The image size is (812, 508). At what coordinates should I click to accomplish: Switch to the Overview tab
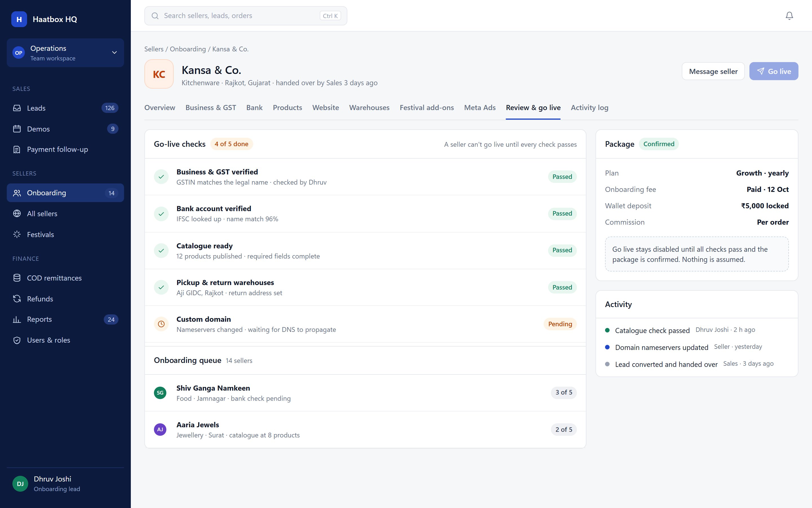pos(160,108)
